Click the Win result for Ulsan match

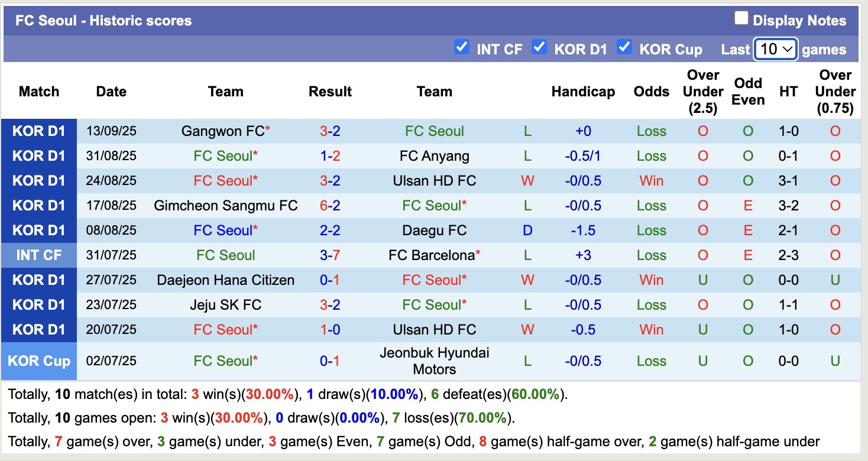pos(651,180)
